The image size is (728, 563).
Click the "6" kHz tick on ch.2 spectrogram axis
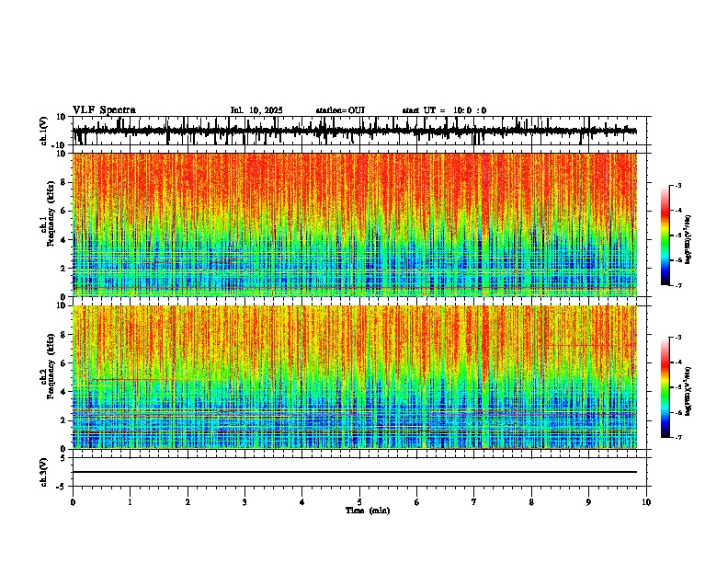(x=64, y=362)
